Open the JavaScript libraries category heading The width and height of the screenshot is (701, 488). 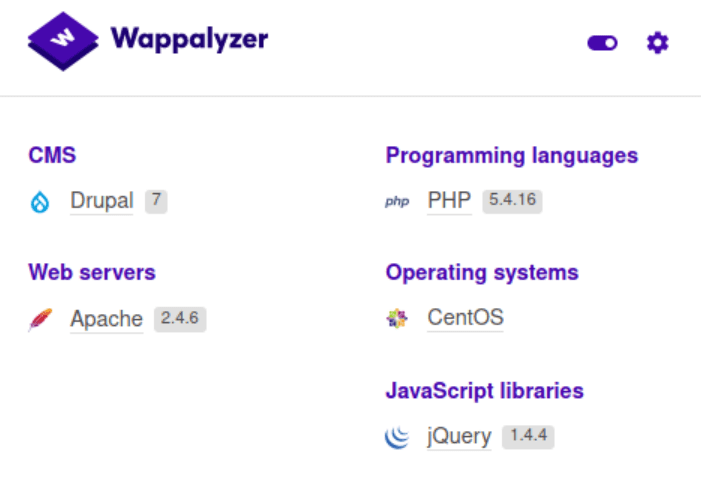[485, 391]
